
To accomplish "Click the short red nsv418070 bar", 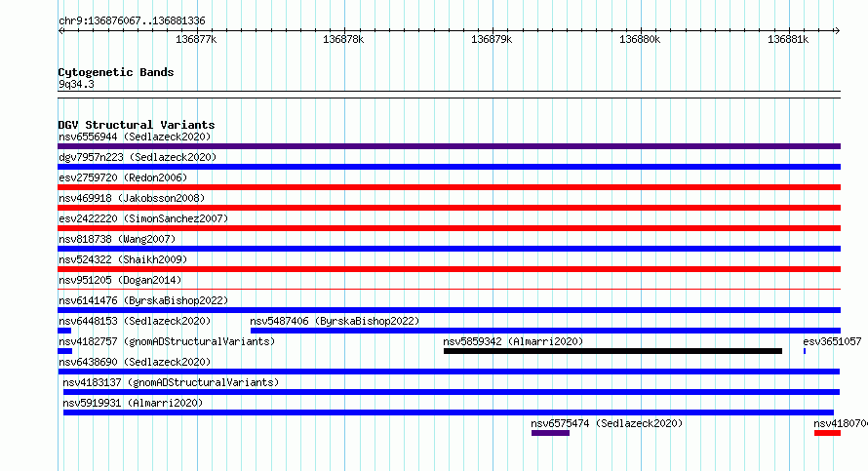I will click(x=828, y=433).
